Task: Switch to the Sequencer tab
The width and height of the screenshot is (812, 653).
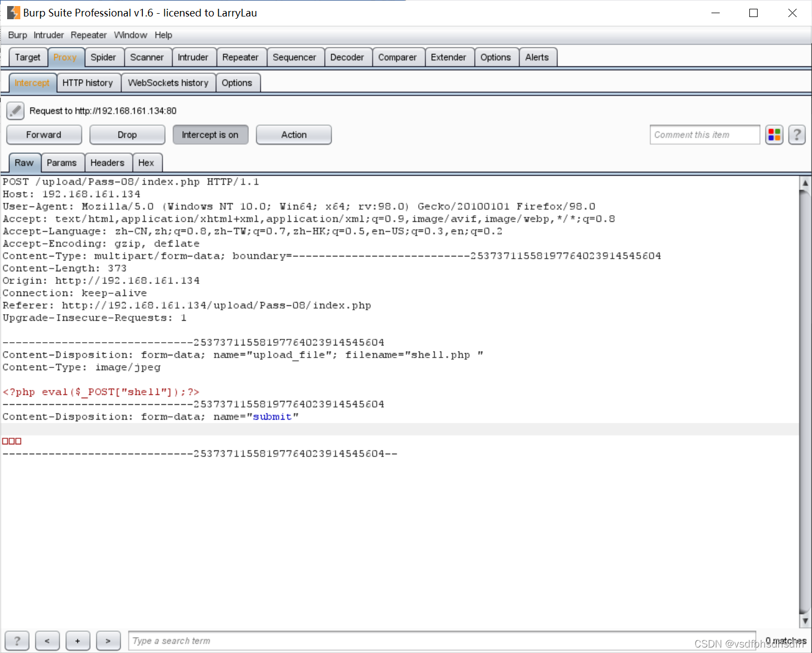Action: 294,57
